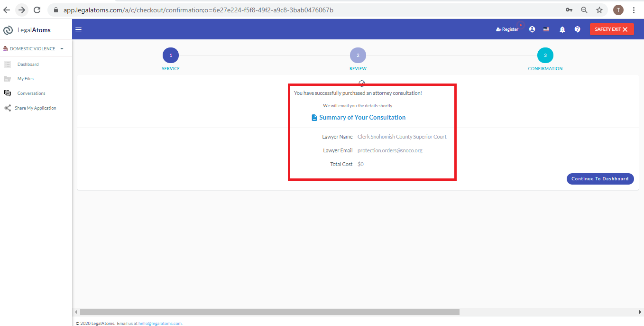The image size is (644, 326).
Task: Click the Continue To Dashboard button
Action: [x=600, y=179]
